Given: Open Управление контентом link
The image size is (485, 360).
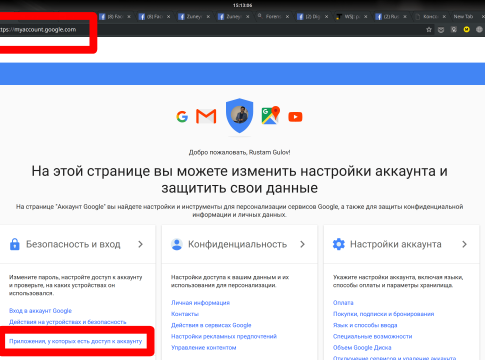Looking at the screenshot, I should [204, 348].
